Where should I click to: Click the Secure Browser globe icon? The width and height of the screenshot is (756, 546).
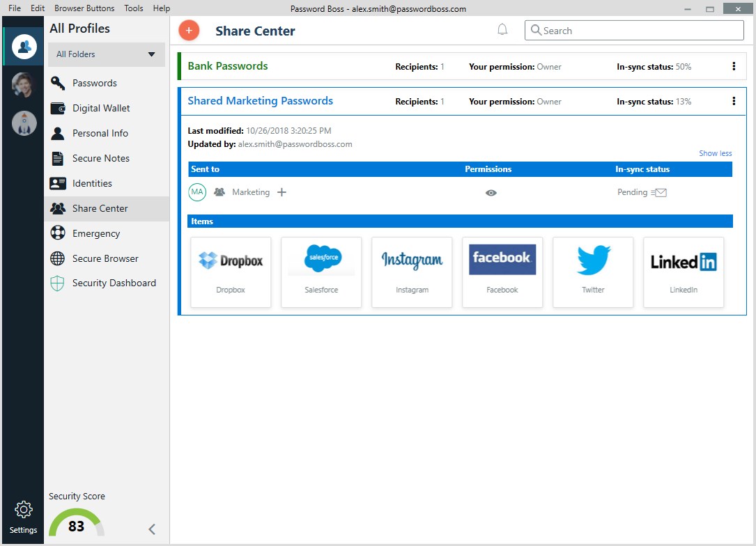coord(58,258)
